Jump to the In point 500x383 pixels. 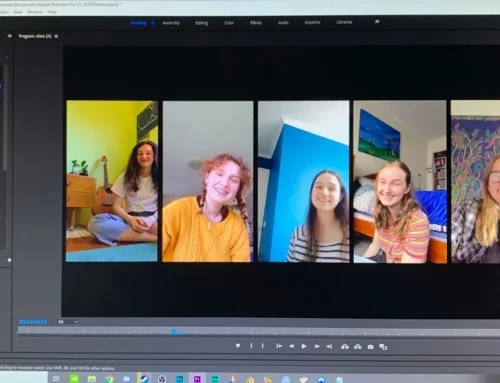pyautogui.click(x=279, y=346)
